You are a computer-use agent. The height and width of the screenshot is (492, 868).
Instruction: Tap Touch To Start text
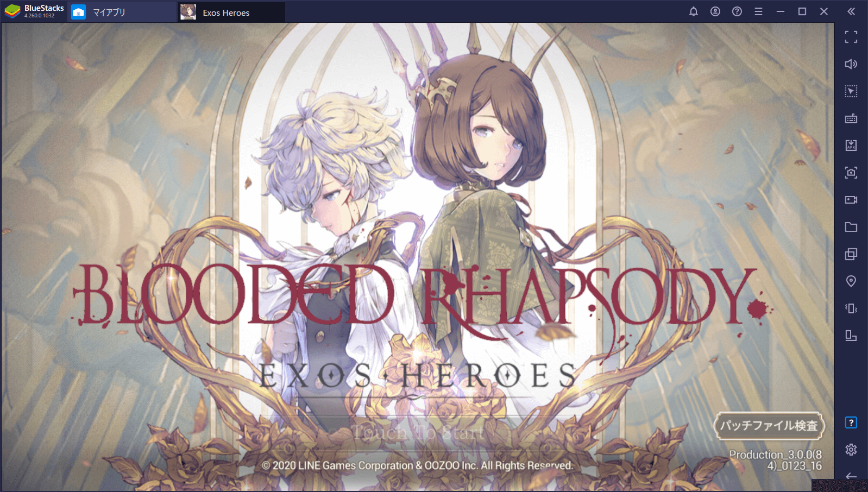[x=418, y=432]
